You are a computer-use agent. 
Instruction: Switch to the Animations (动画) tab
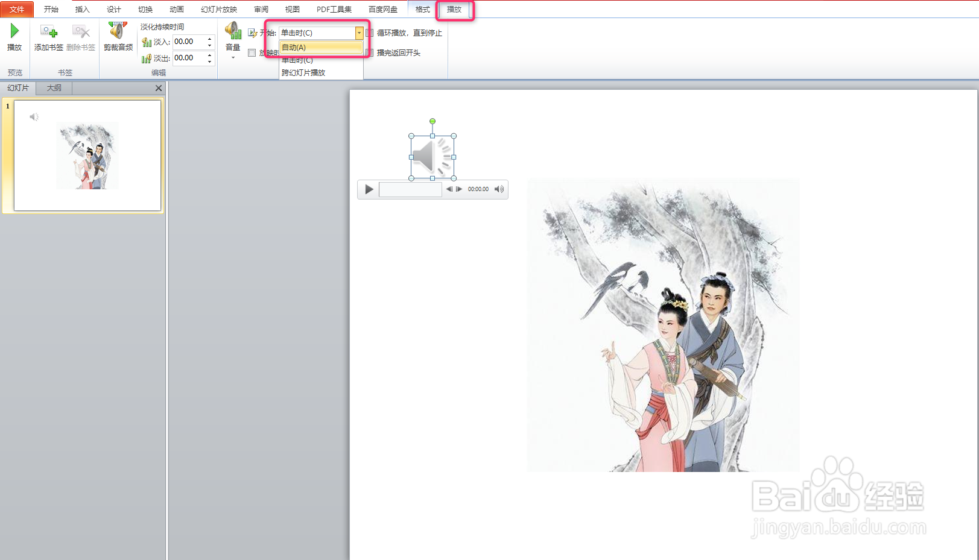(176, 9)
